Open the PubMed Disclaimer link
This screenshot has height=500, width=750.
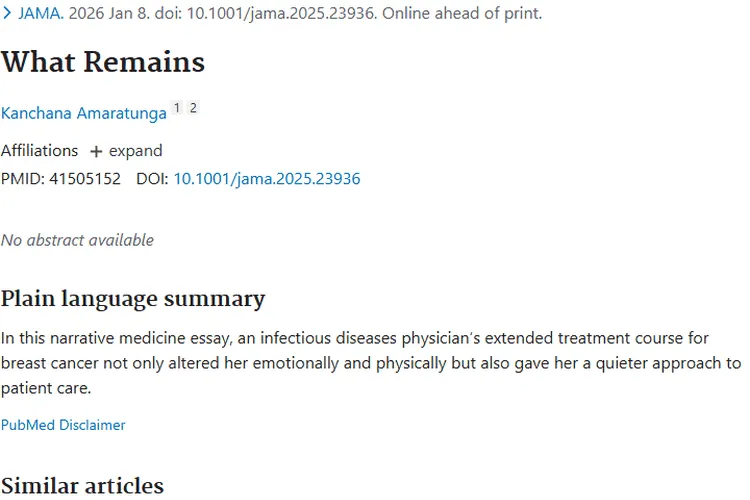[63, 425]
